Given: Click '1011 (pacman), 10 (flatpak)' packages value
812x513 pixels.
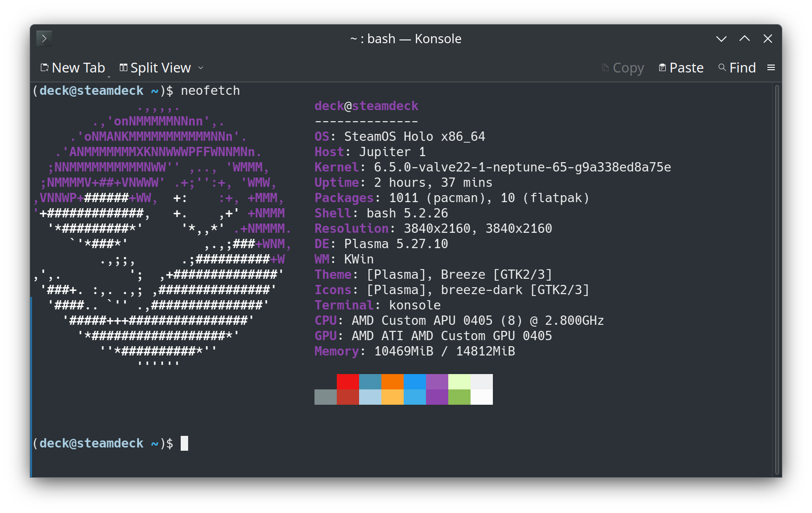Looking at the screenshot, I should 489,198.
